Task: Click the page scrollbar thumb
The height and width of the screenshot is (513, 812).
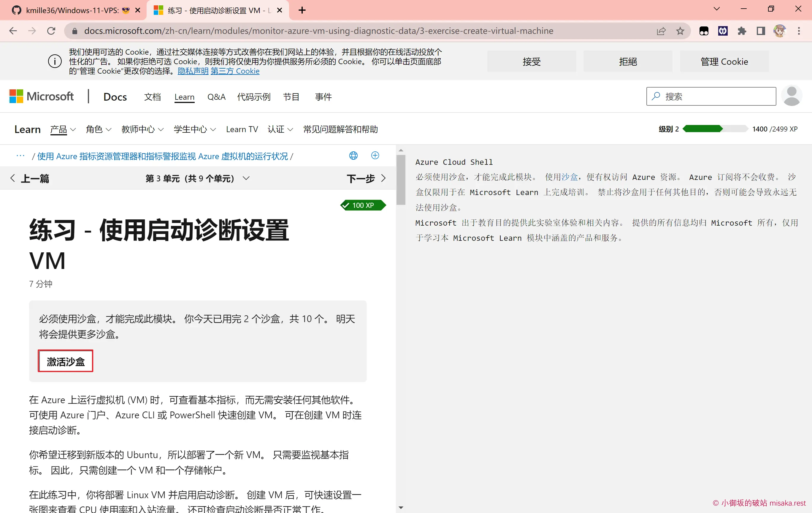Action: pos(401,179)
